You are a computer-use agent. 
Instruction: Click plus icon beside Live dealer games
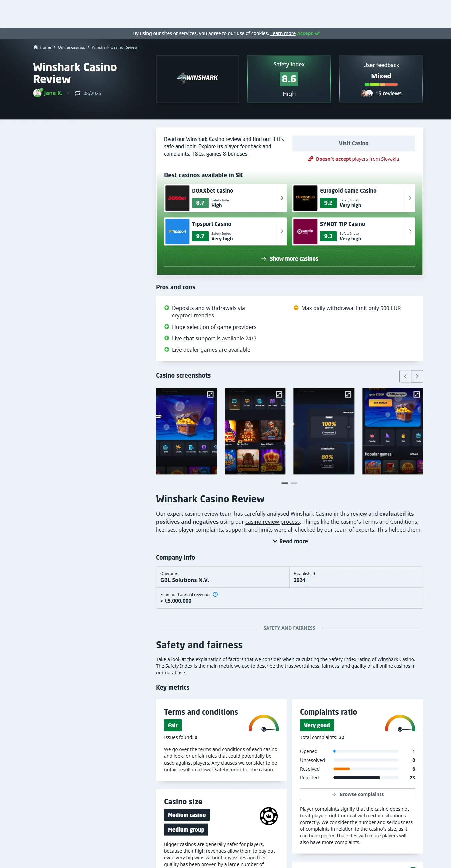point(166,350)
